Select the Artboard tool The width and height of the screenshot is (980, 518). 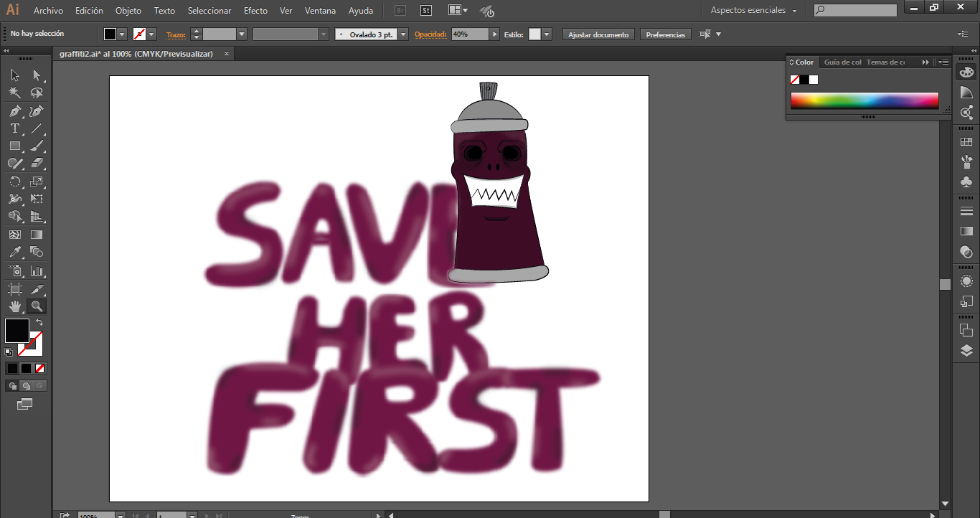(x=15, y=289)
